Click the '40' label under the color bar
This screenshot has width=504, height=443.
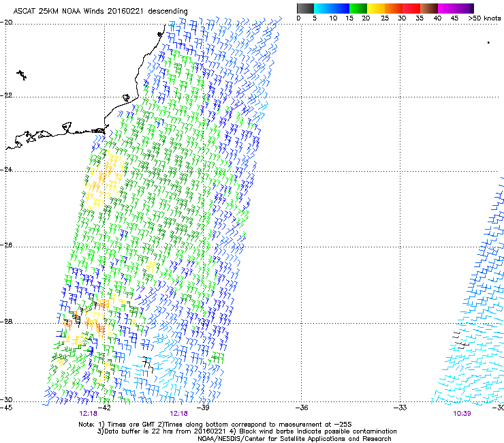click(437, 18)
